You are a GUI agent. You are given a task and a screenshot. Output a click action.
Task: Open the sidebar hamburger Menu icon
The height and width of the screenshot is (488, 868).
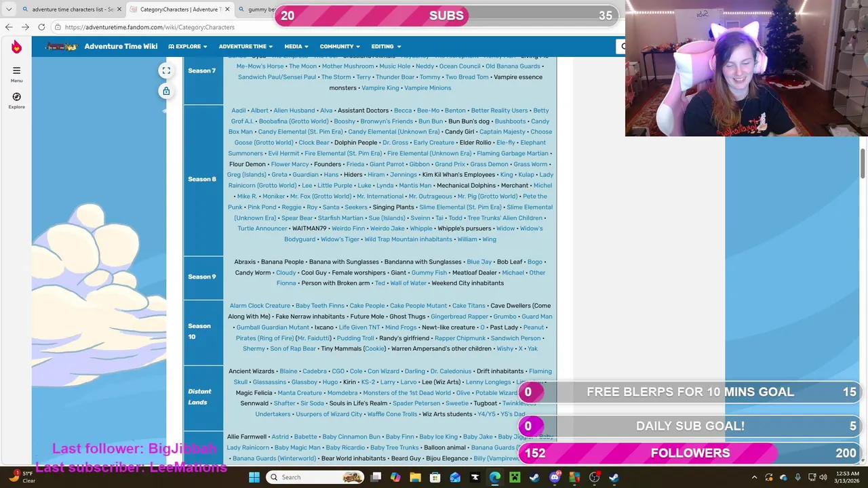pyautogui.click(x=16, y=70)
